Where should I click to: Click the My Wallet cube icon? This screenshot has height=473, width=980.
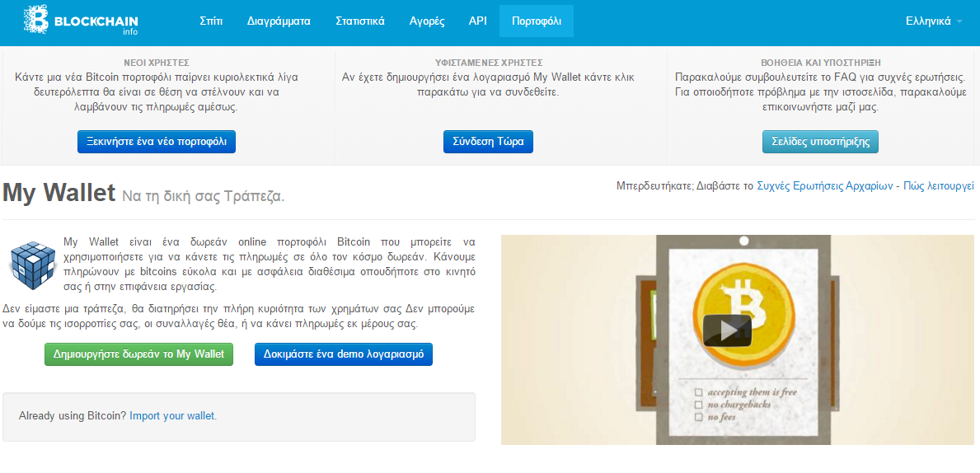click(x=32, y=265)
